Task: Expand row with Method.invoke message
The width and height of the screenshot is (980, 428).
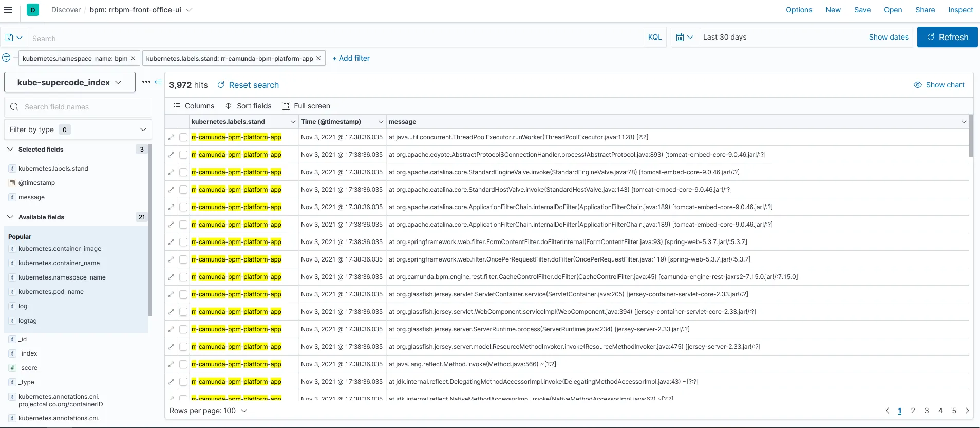Action: coord(171,364)
